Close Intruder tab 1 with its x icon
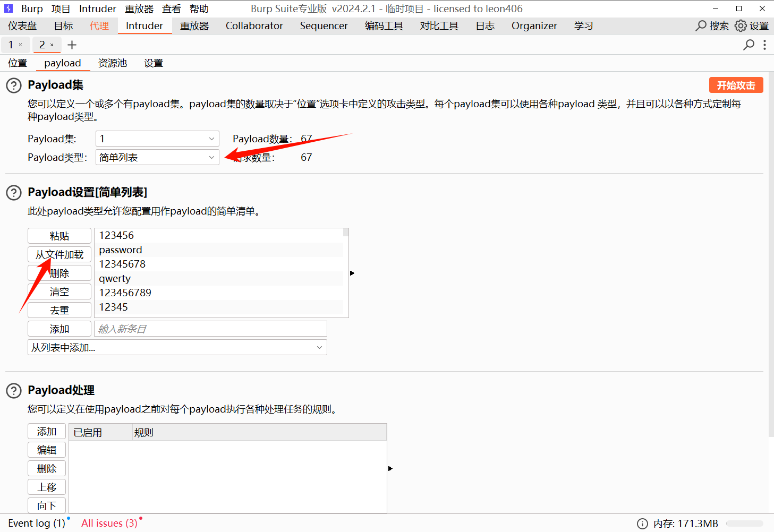The height and width of the screenshot is (532, 774). pyautogui.click(x=21, y=45)
